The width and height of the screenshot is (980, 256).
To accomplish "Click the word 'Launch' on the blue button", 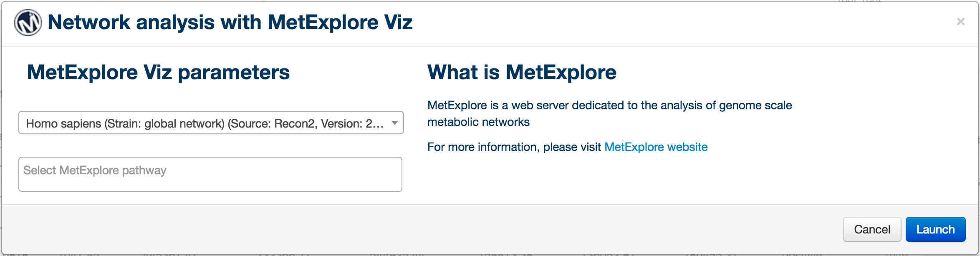I will (x=935, y=229).
